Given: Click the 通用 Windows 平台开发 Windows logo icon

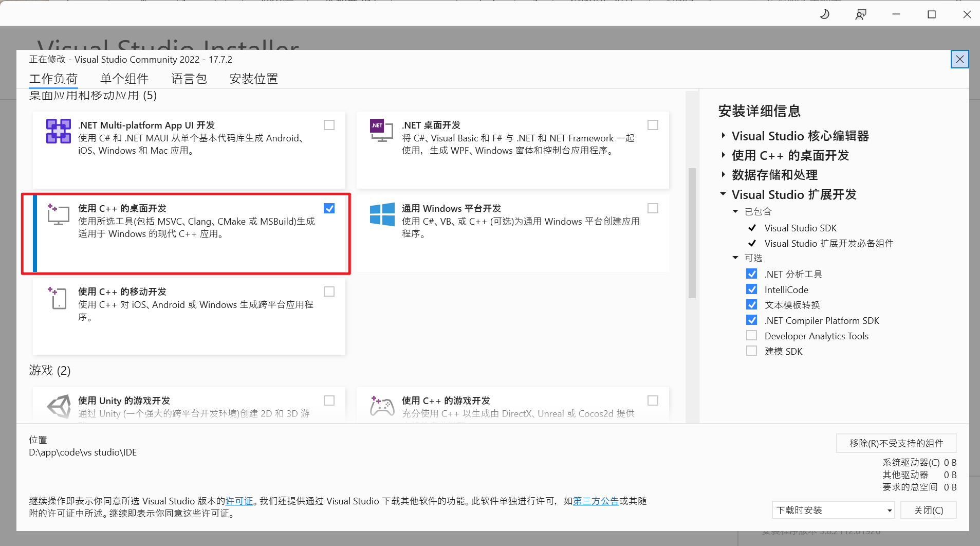Looking at the screenshot, I should tap(382, 214).
